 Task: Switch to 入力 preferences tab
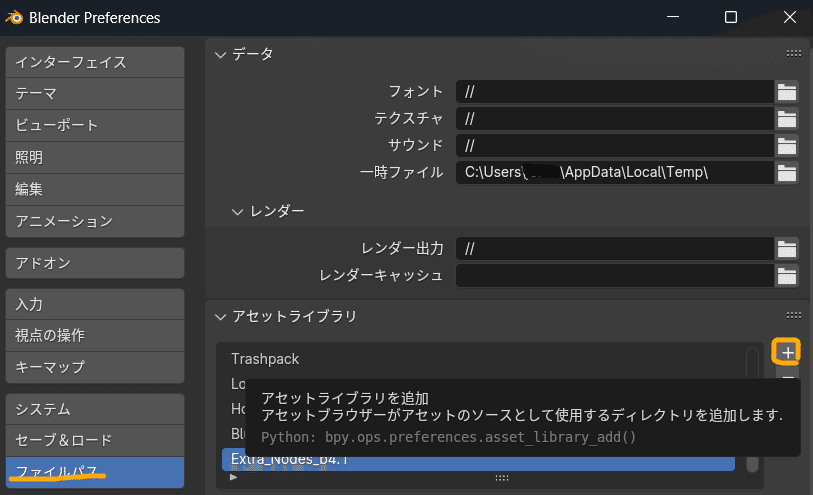point(95,304)
